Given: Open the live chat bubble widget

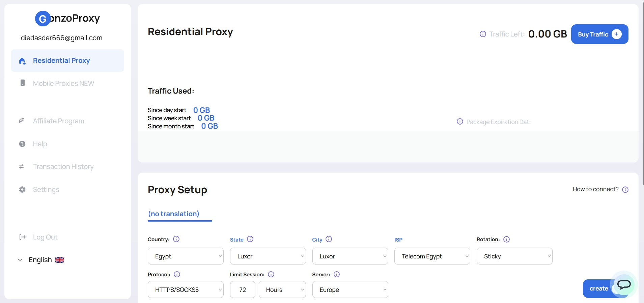Looking at the screenshot, I should 624,284.
